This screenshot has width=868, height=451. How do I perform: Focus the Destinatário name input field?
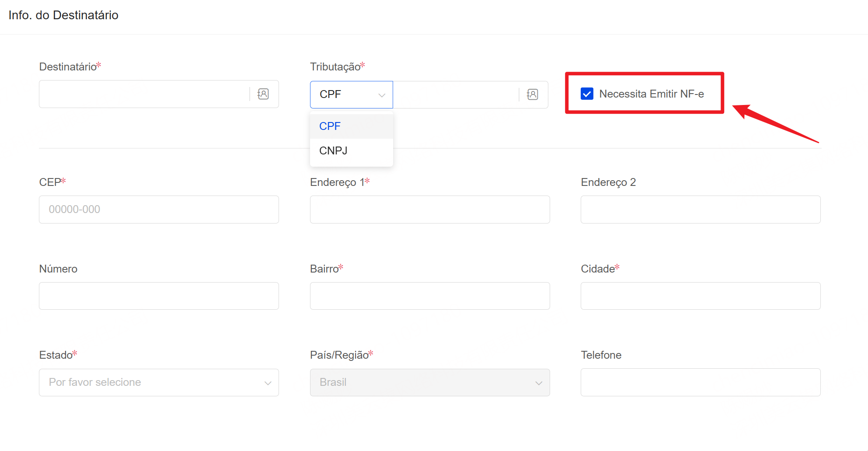pyautogui.click(x=144, y=94)
